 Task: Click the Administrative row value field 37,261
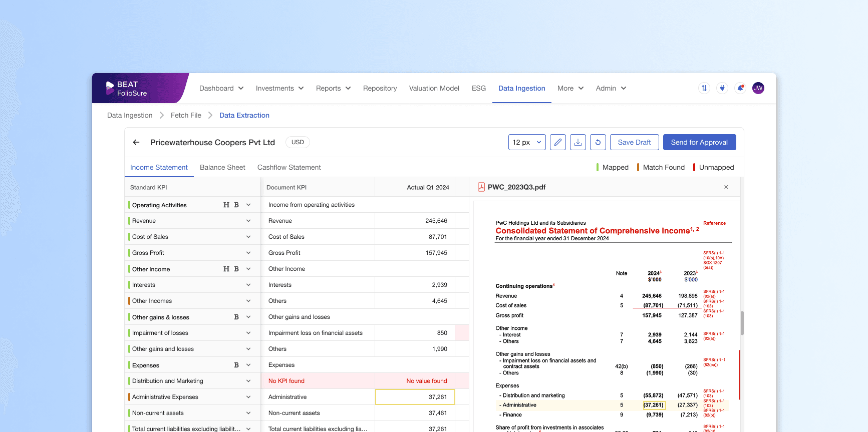coord(415,397)
